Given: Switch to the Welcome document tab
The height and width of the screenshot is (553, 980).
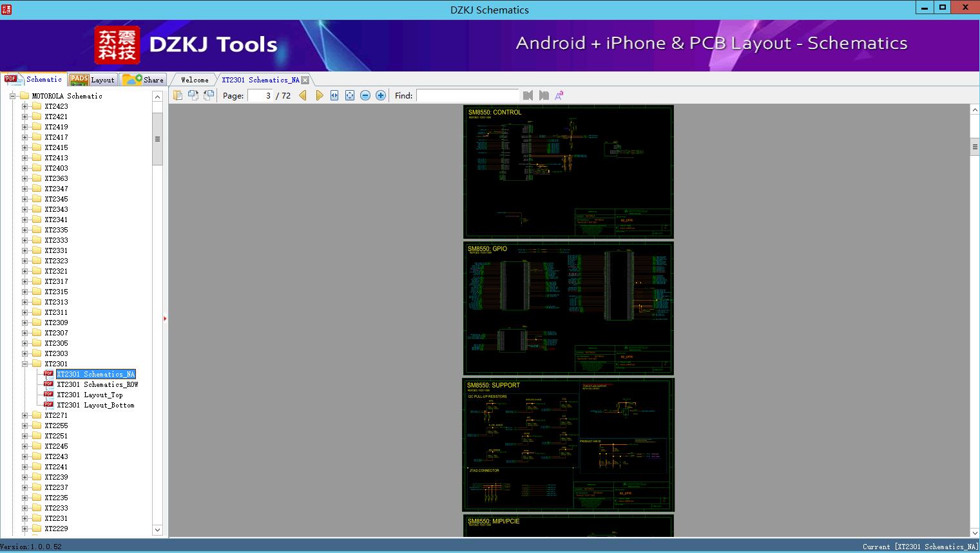Looking at the screenshot, I should click(195, 80).
